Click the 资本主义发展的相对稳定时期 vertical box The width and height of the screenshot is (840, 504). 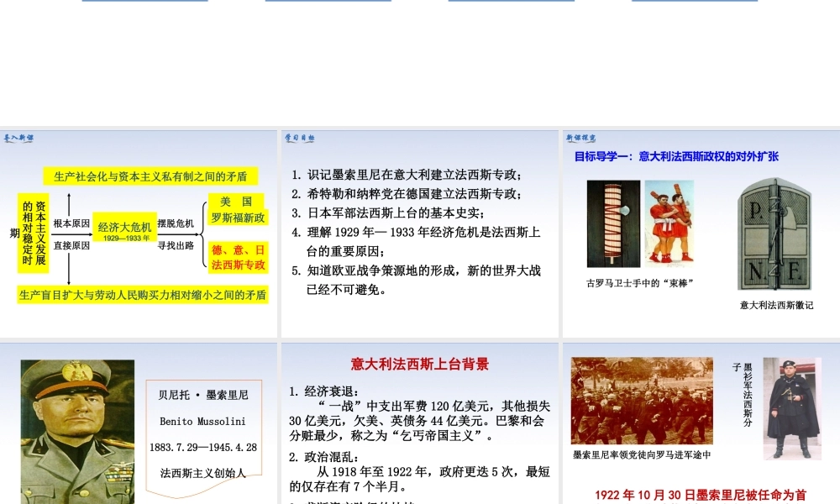[34, 233]
